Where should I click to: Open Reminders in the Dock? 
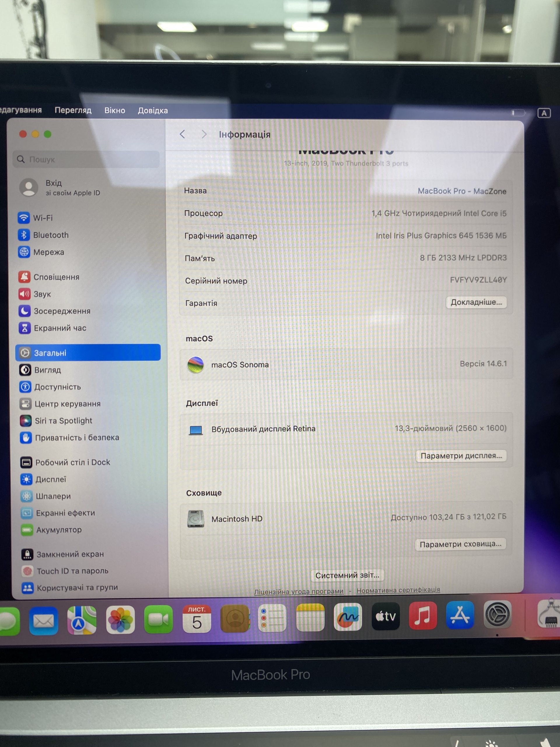point(272,618)
